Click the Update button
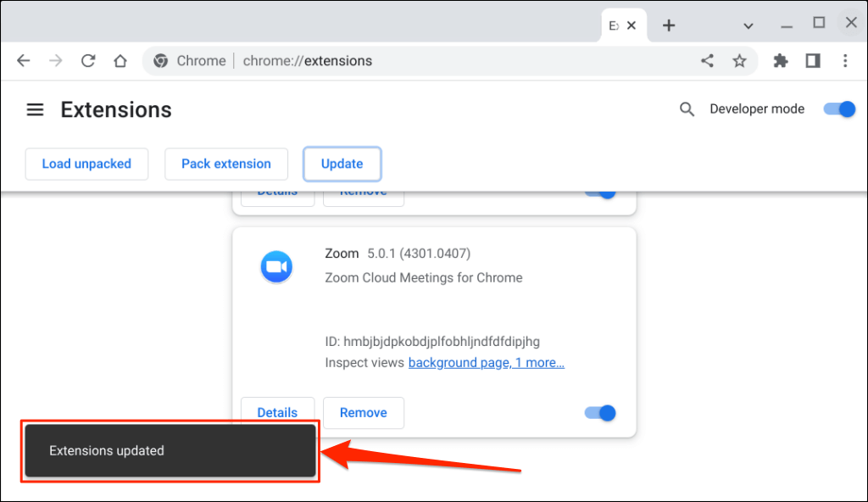Viewport: 868px width, 502px height. 342,164
